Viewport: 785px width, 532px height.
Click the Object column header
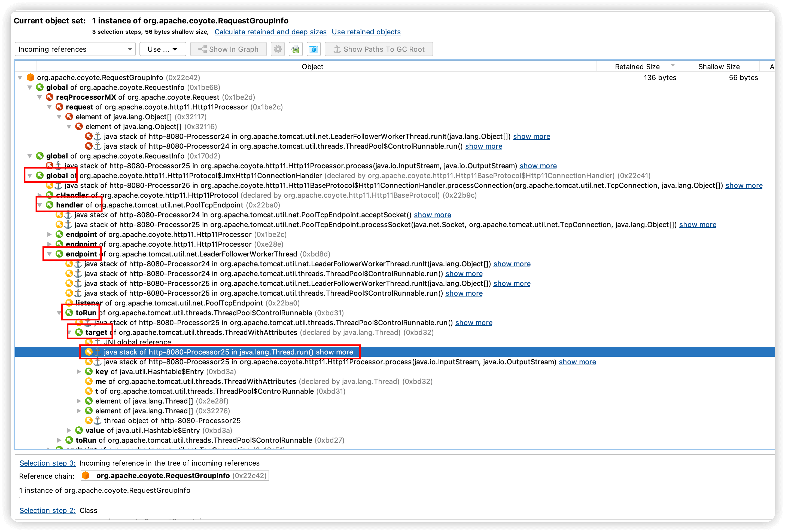coord(312,67)
